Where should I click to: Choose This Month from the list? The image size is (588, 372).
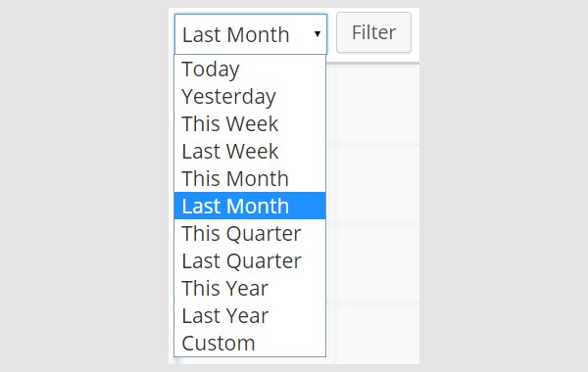(x=250, y=178)
